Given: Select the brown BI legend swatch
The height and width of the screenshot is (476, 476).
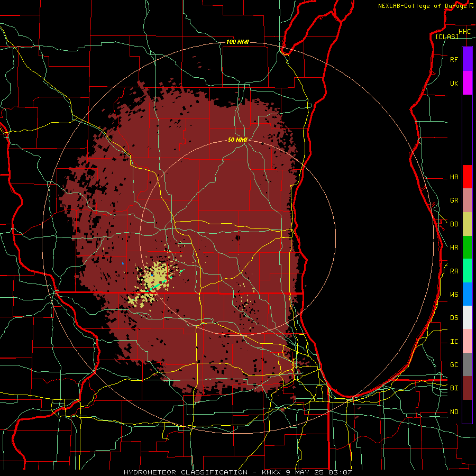Looking at the screenshot, I should (x=467, y=388).
